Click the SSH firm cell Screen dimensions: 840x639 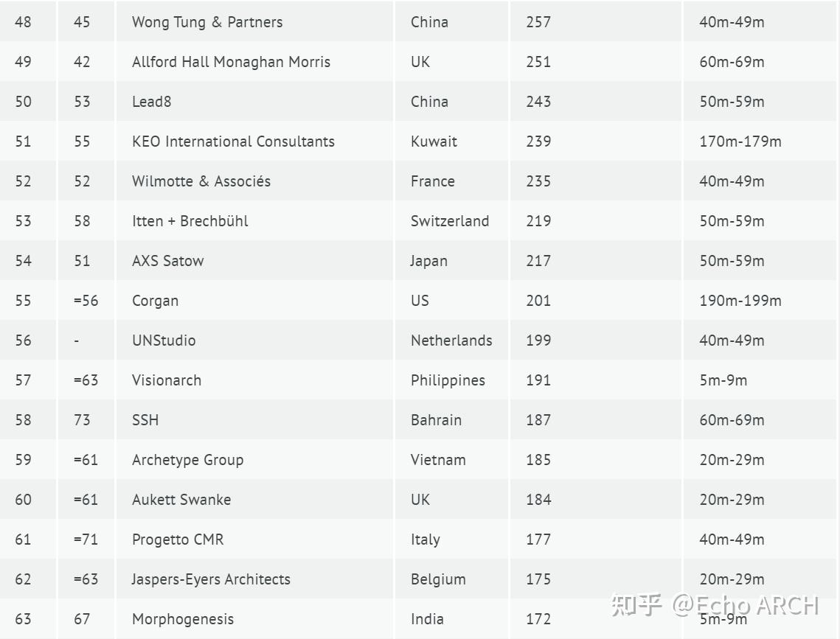145,420
